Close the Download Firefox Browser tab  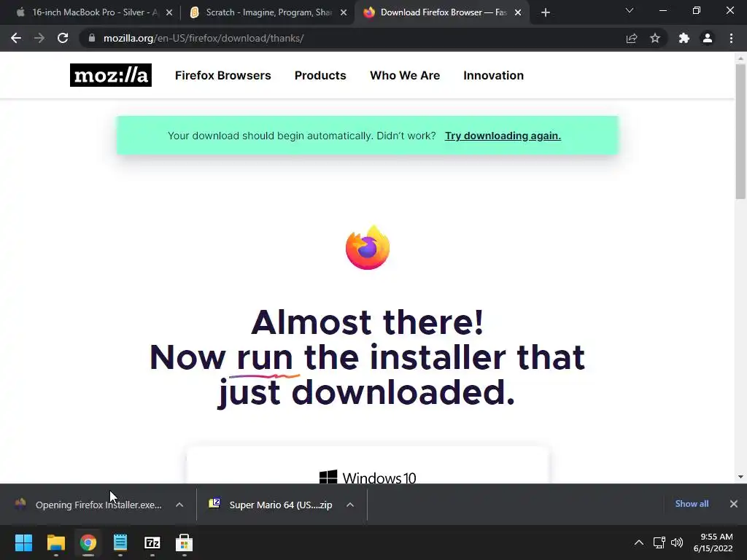(518, 12)
